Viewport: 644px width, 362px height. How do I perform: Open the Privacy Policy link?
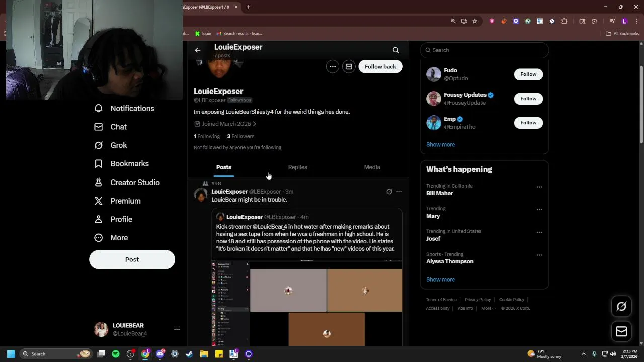point(477,300)
